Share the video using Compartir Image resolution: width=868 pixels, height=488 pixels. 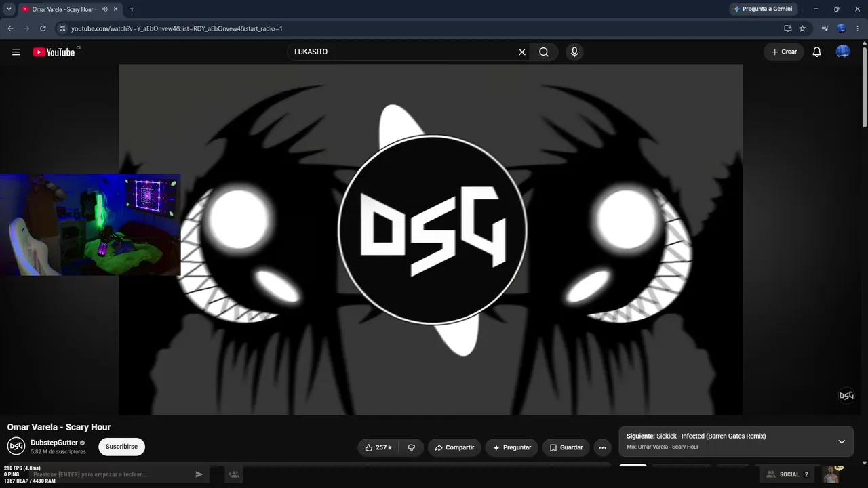(454, 447)
